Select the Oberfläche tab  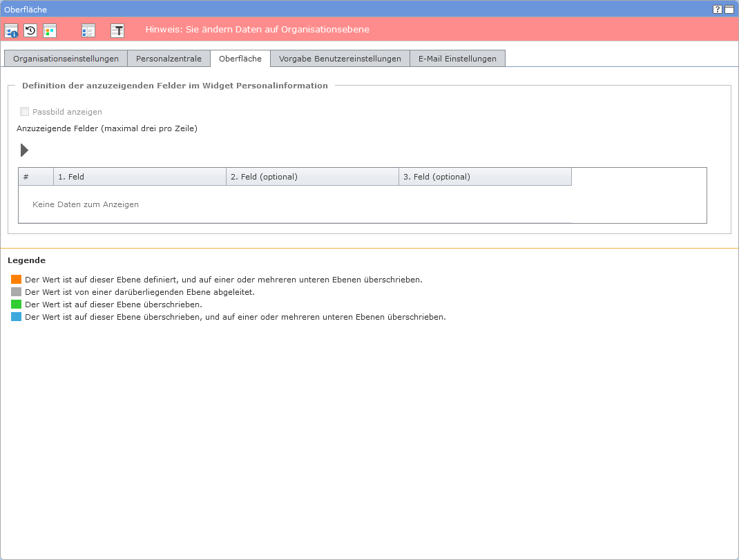point(240,59)
